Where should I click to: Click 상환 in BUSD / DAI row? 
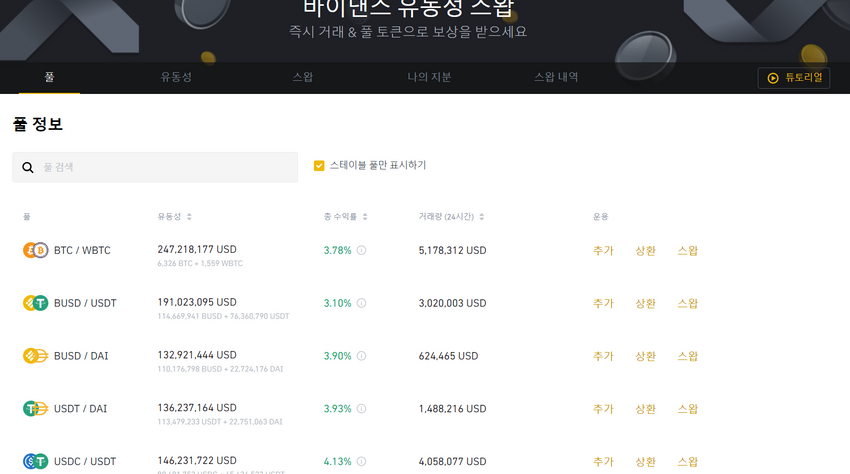(x=645, y=356)
